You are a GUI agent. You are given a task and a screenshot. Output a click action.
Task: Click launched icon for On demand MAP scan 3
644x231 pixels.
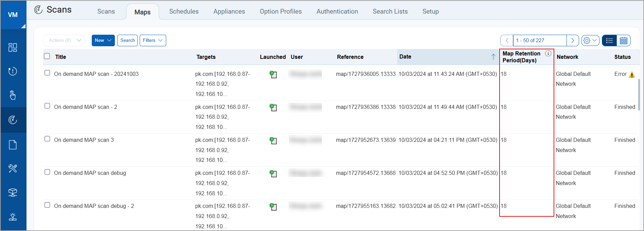(x=273, y=141)
